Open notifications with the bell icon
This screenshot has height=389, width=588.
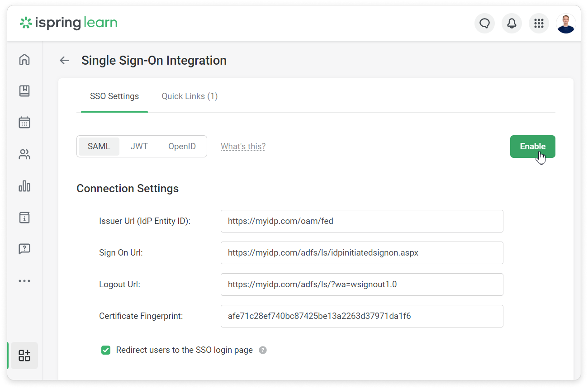click(x=512, y=23)
